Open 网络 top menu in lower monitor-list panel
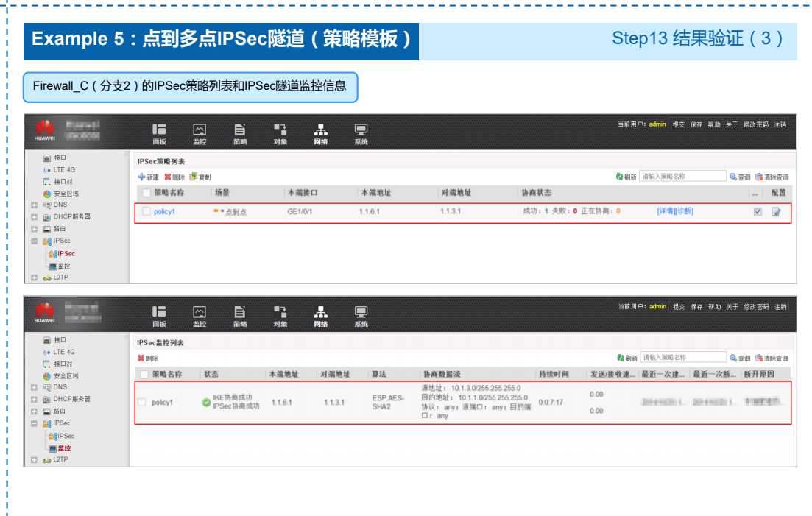The image size is (812, 516). pyautogui.click(x=320, y=317)
